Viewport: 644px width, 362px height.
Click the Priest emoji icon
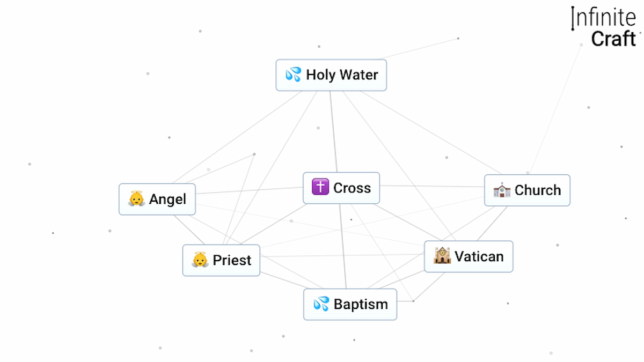pos(200,260)
